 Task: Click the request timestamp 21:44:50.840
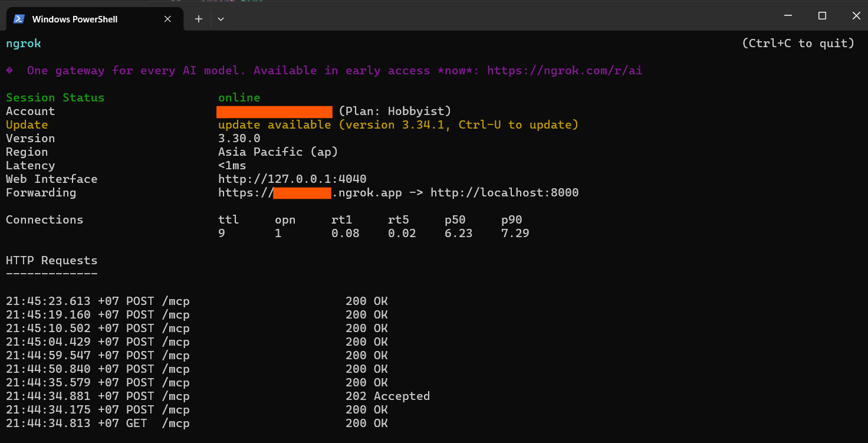pos(48,369)
